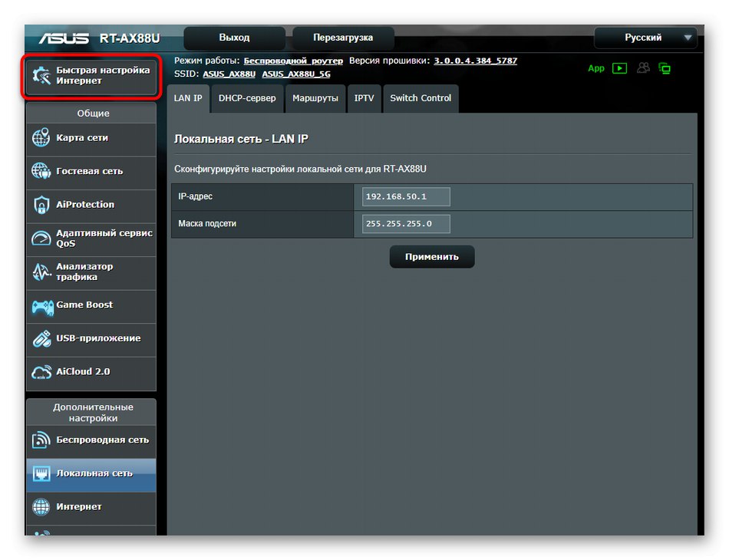The width and height of the screenshot is (729, 560).
Task: Open Quick Internet Setup wizard icon
Action: pos(41,75)
